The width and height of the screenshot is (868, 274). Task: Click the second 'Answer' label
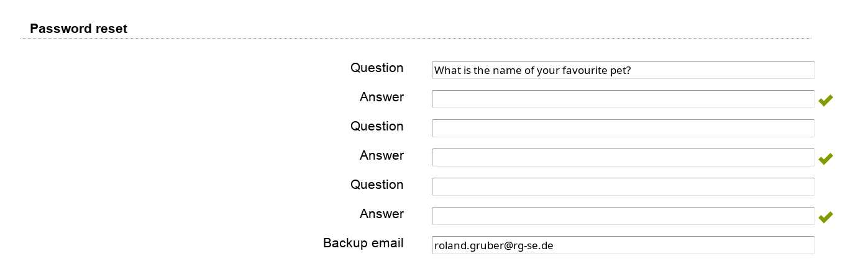(x=381, y=155)
